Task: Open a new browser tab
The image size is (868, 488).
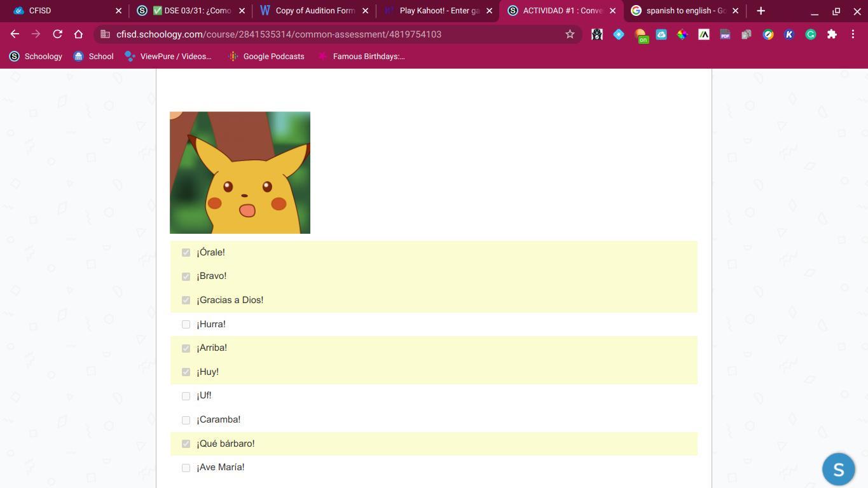Action: coord(761,11)
